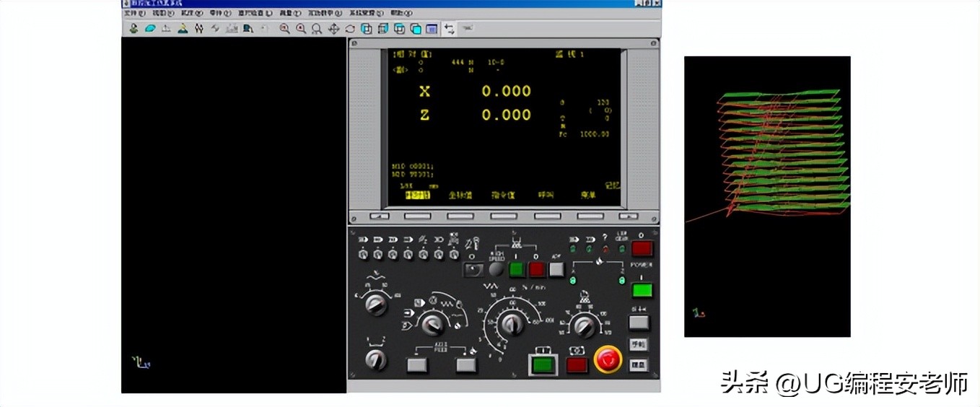This screenshot has width=980, height=407.
Task: Click the upper-left rapid override knob
Action: pyautogui.click(x=375, y=305)
